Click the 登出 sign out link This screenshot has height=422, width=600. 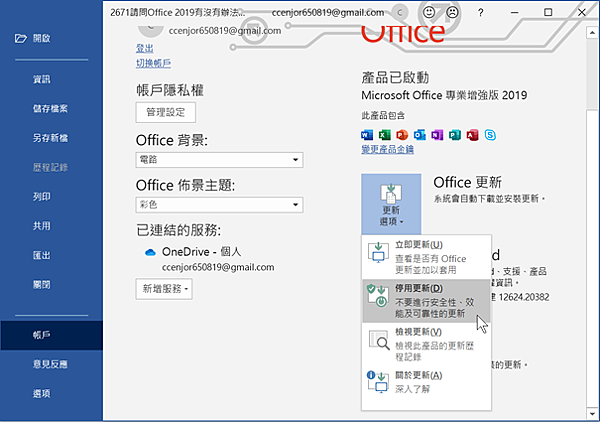(x=145, y=48)
